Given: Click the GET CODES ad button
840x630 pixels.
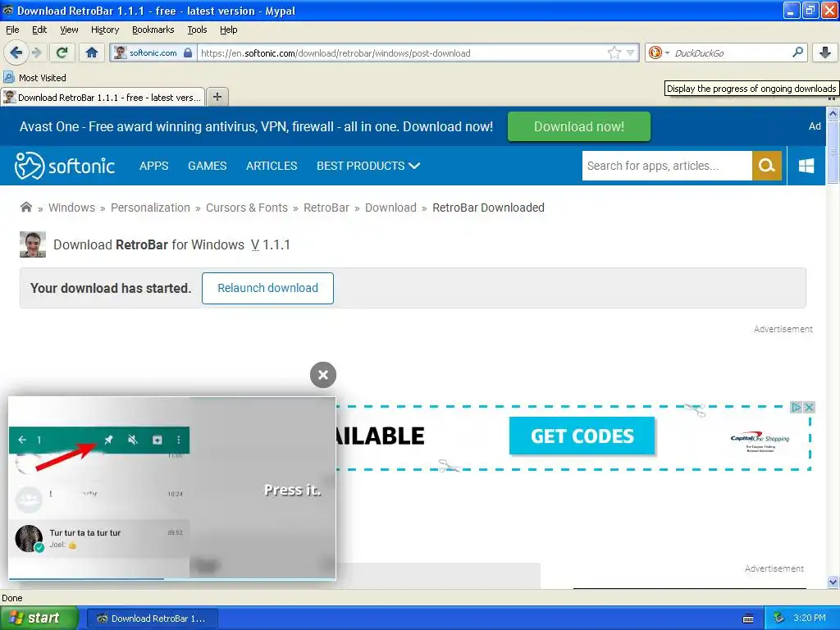Looking at the screenshot, I should click(582, 436).
